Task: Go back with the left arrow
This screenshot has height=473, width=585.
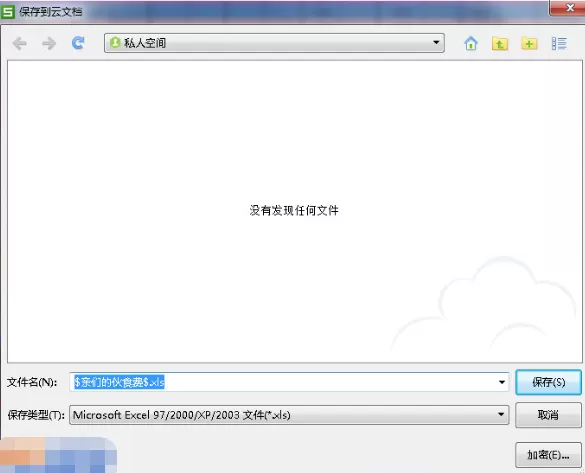Action: coord(19,43)
